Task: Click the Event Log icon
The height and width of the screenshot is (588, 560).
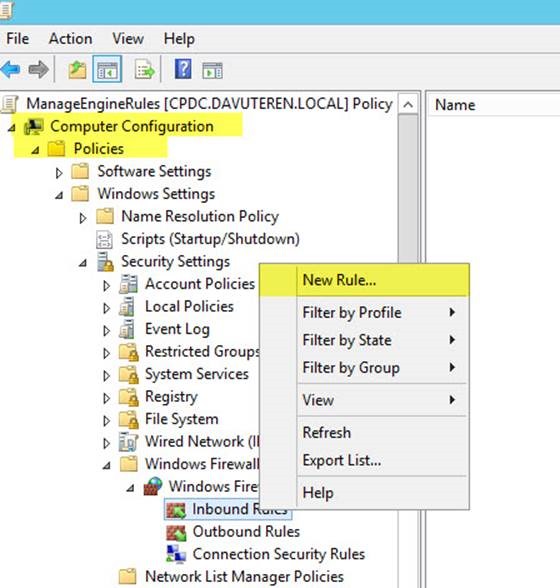Action: (127, 329)
